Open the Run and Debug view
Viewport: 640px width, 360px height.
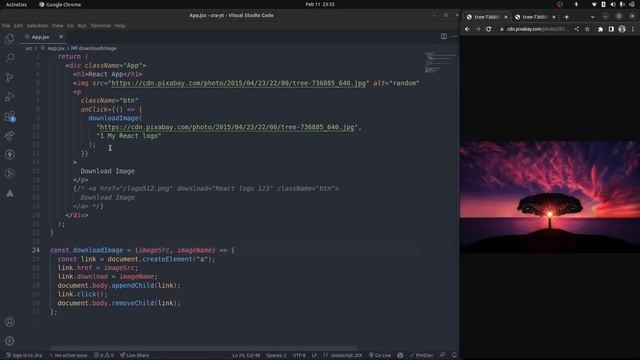(10, 97)
